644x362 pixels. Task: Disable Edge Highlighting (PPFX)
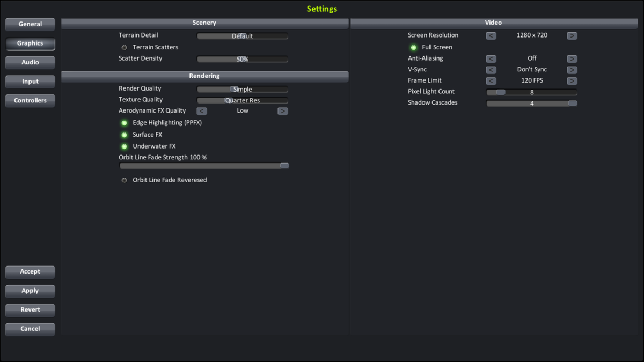[124, 123]
